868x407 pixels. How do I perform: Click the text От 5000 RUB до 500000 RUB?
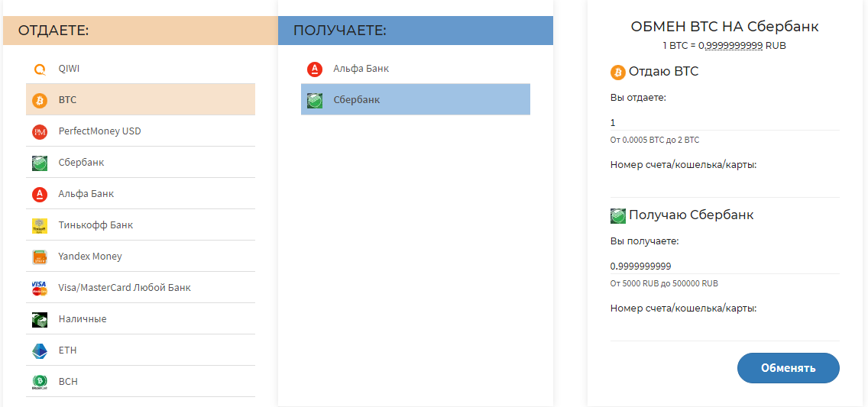coord(664,284)
